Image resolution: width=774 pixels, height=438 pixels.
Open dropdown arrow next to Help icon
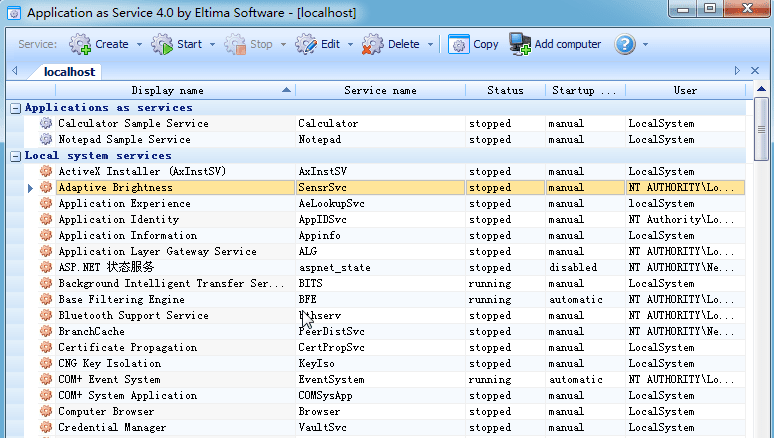[x=645, y=45]
